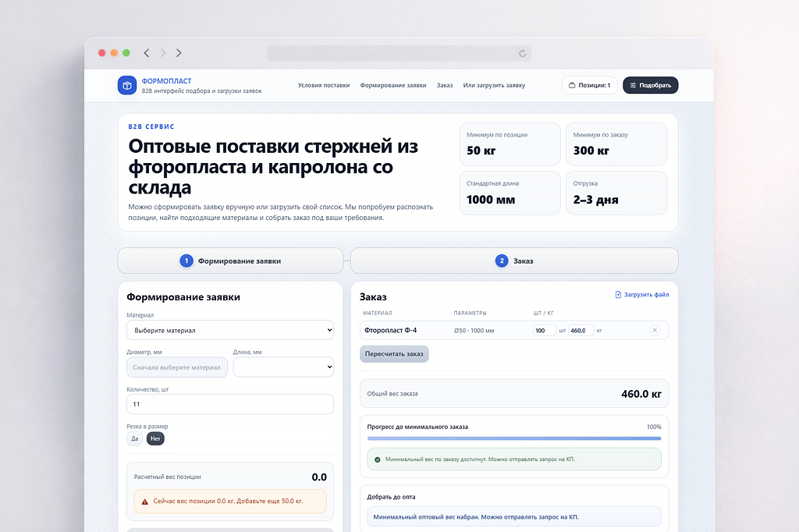The width and height of the screenshot is (799, 532).
Task: Select Нет under Резка в размер
Action: tap(155, 438)
